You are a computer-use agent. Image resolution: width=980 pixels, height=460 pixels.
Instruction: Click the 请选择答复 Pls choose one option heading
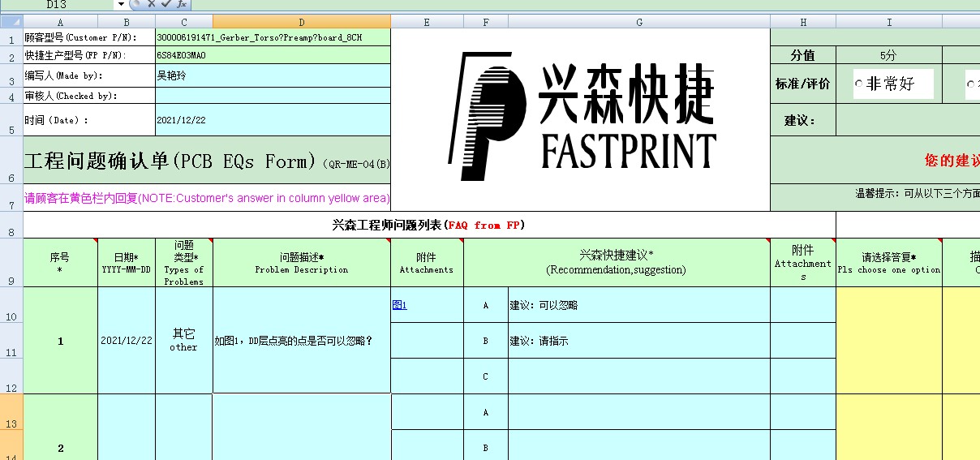[889, 263]
